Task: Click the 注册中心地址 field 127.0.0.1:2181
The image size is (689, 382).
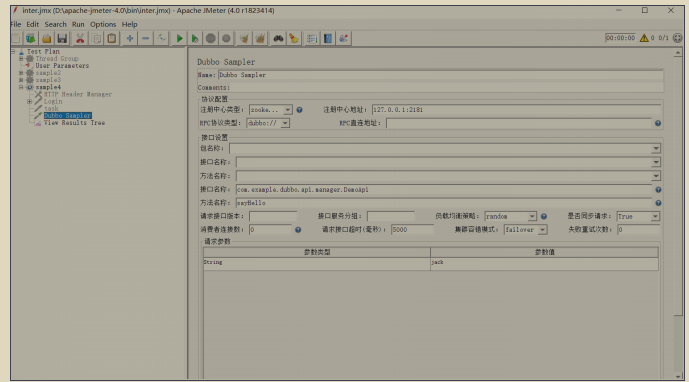Action: 516,110
